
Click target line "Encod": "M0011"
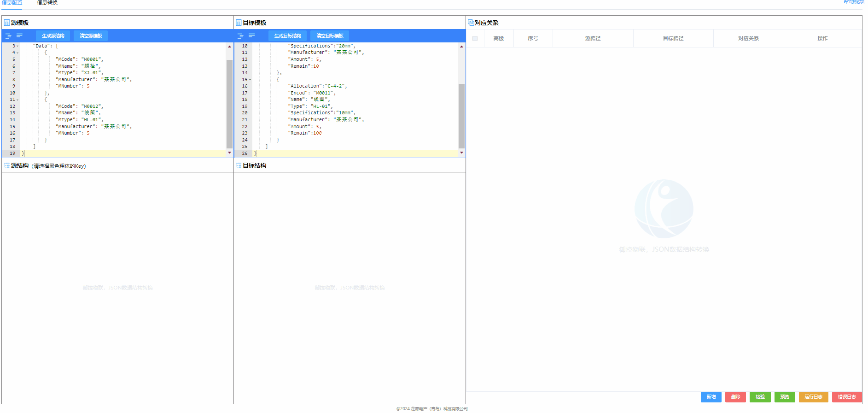point(312,93)
